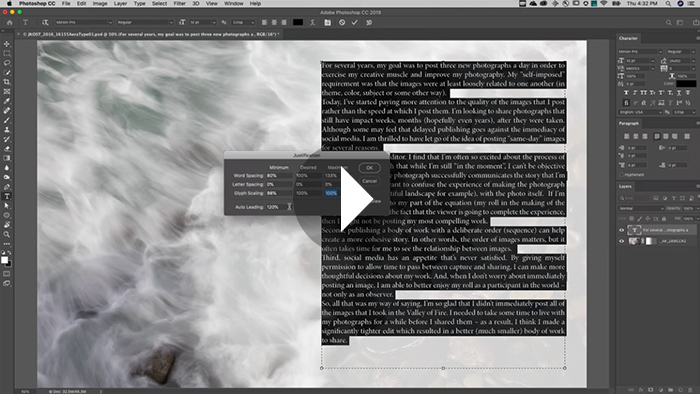Open the Window menu

(x=233, y=4)
